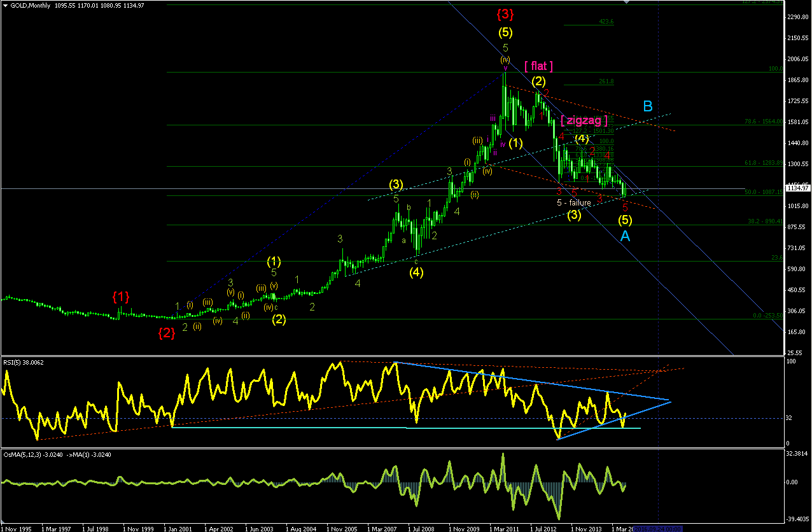Click the 450.55 price axis value

(795, 290)
